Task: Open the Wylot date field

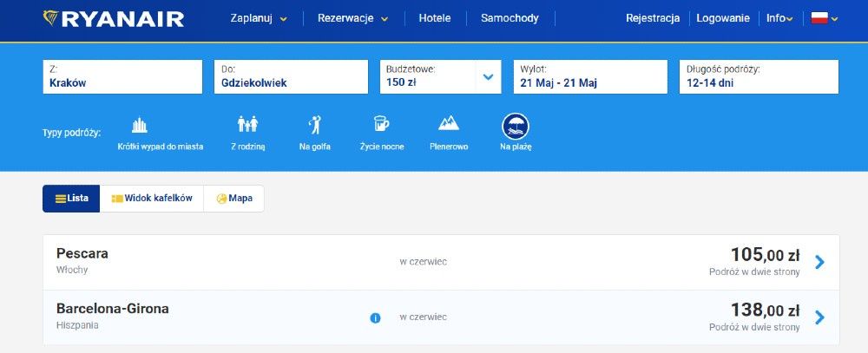Action: 590,77
